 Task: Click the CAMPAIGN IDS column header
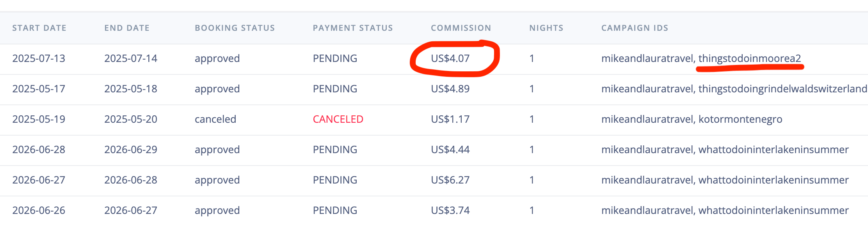[635, 28]
